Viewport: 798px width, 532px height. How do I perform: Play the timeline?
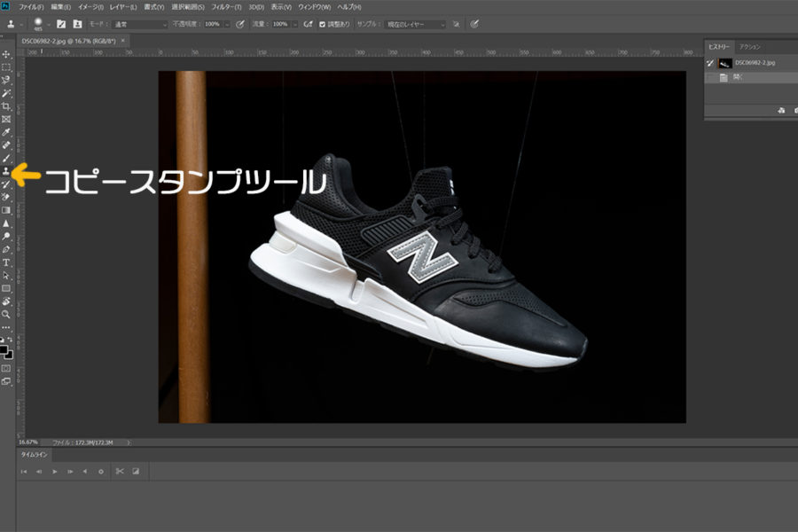point(54,472)
